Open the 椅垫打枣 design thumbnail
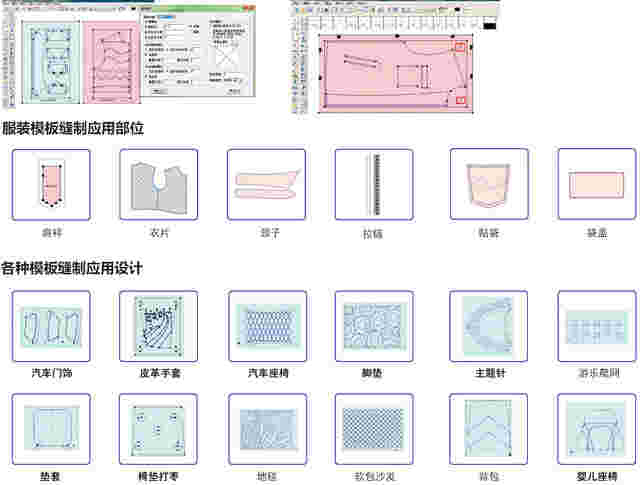This screenshot has height=485, width=642. [159, 429]
